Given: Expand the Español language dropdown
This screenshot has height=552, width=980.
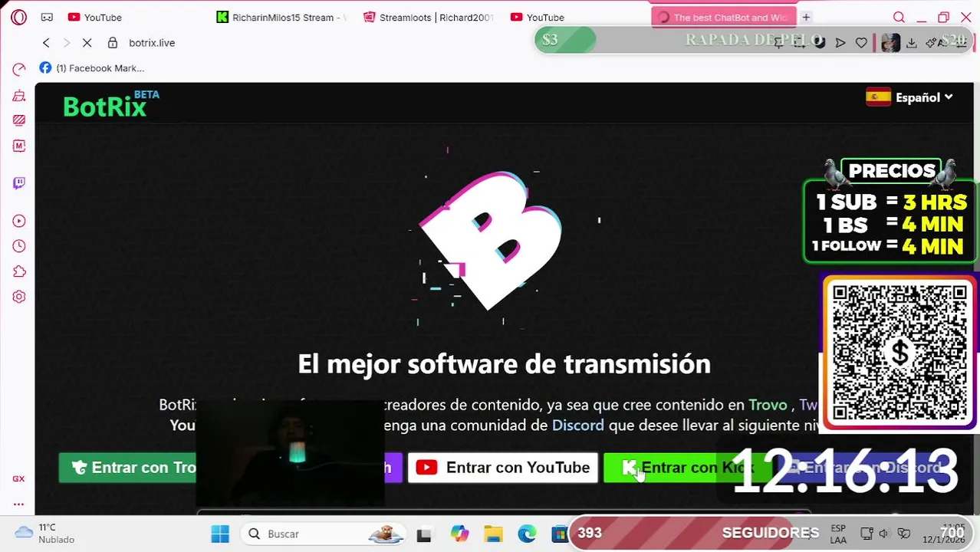Looking at the screenshot, I should (909, 97).
